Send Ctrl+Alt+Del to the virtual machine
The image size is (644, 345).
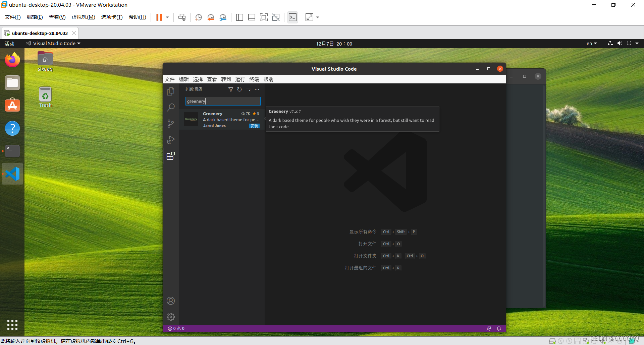point(182,17)
